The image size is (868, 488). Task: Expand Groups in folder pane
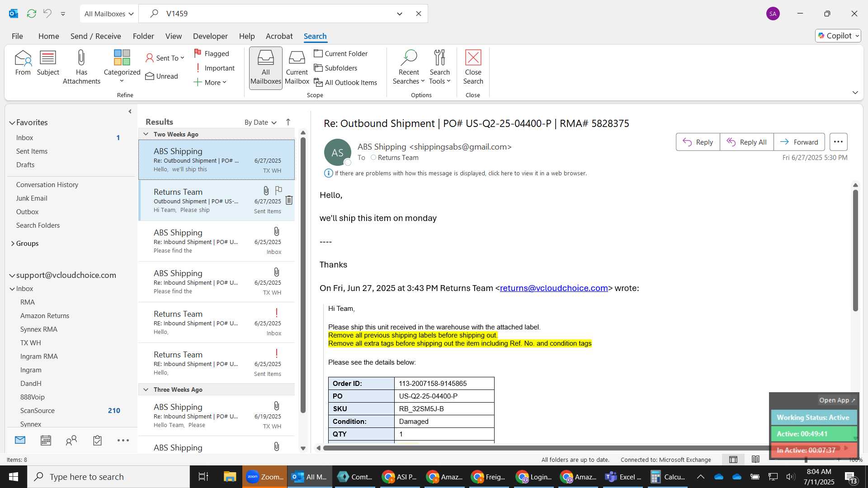[x=12, y=244]
